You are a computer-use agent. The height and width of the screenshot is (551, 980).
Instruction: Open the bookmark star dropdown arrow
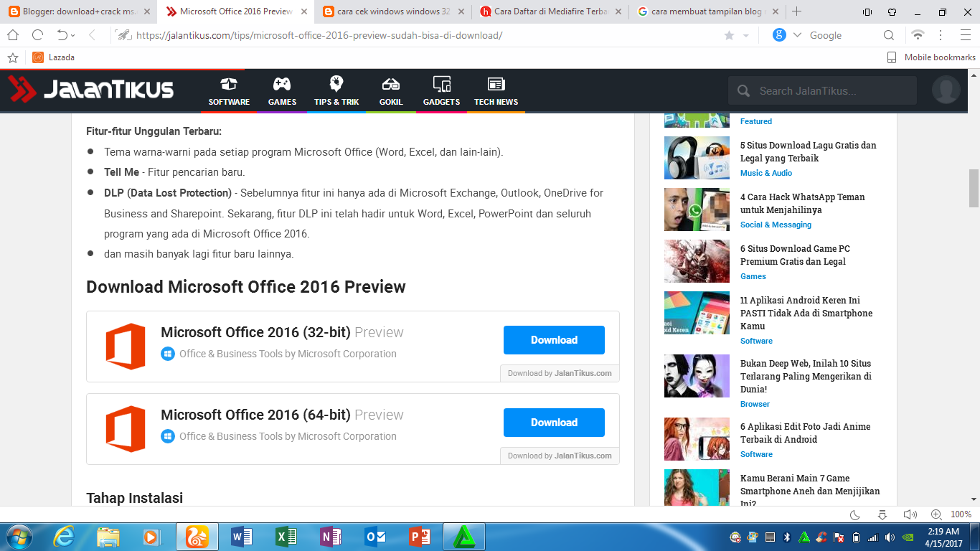click(x=745, y=36)
